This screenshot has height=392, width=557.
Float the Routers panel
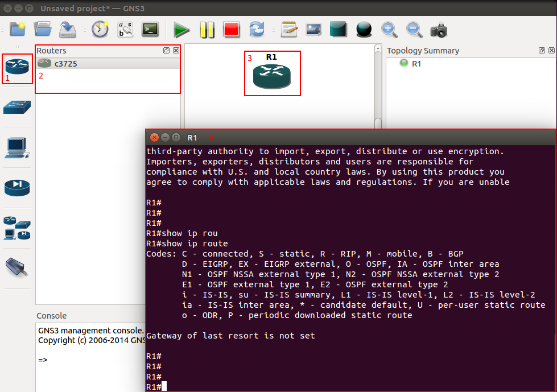[166, 51]
